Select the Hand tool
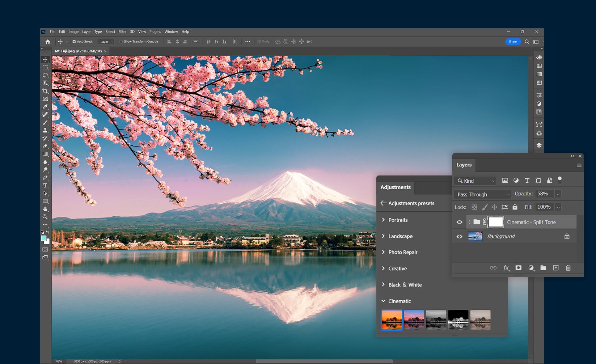This screenshot has width=596, height=364. pos(45,209)
